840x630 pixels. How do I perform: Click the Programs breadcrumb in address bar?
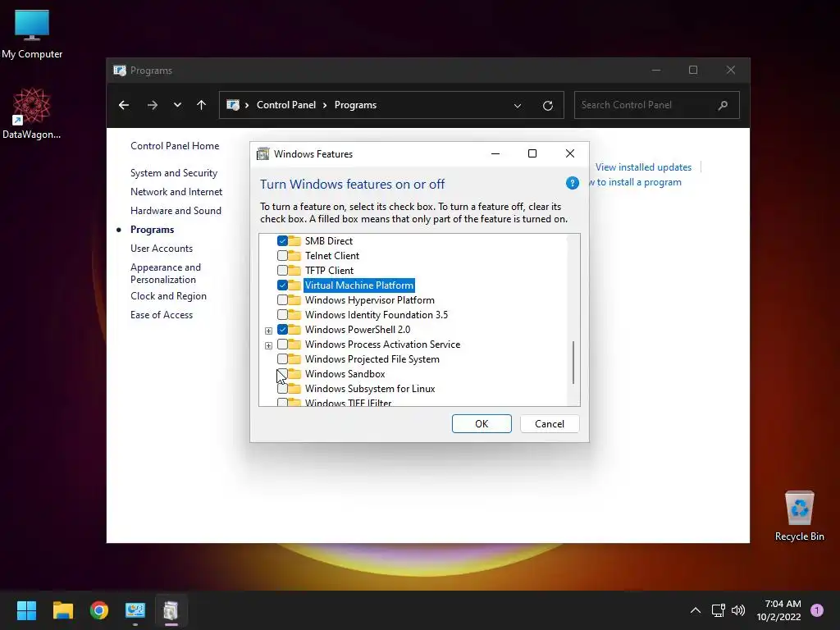tap(355, 105)
